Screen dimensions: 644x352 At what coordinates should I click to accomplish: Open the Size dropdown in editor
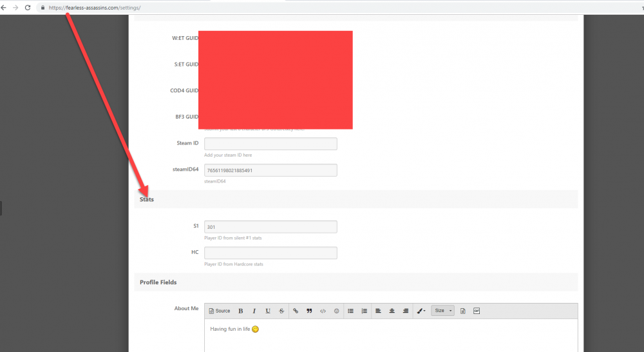[x=443, y=311]
